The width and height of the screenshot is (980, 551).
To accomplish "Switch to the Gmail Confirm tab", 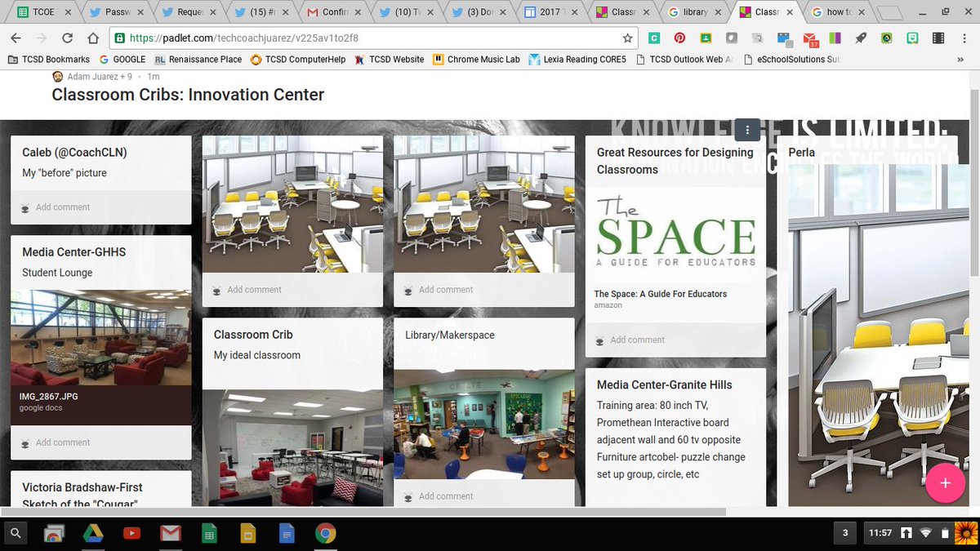I will click(335, 12).
